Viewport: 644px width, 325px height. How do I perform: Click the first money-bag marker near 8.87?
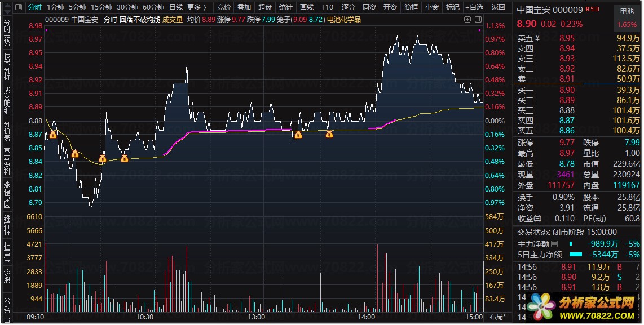point(52,134)
